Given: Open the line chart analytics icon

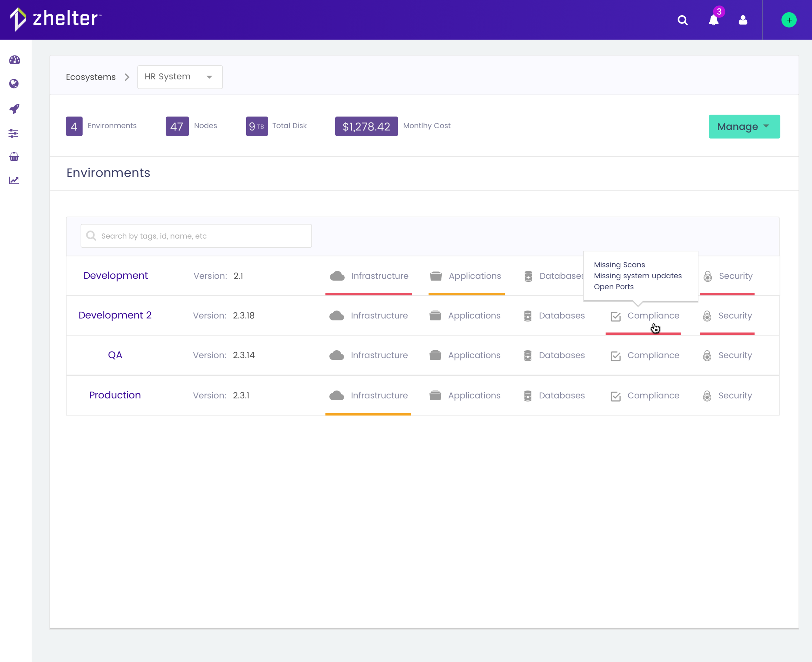Looking at the screenshot, I should click(x=14, y=181).
